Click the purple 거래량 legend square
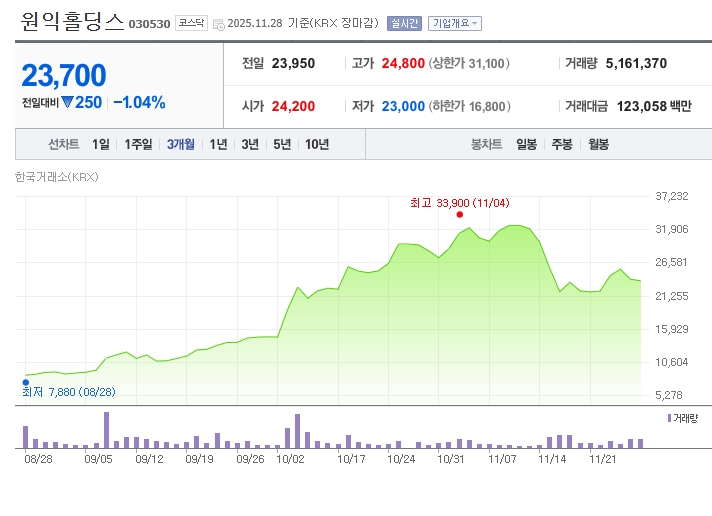 [x=668, y=416]
